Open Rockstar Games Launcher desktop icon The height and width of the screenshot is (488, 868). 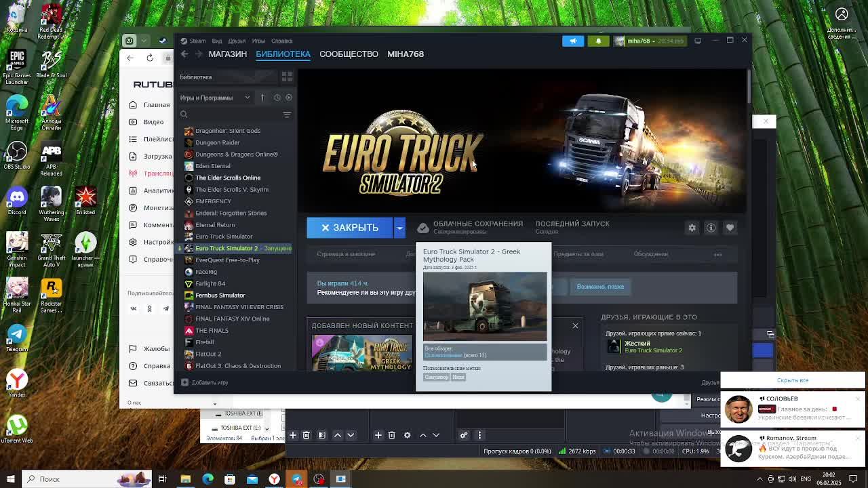coord(51,296)
